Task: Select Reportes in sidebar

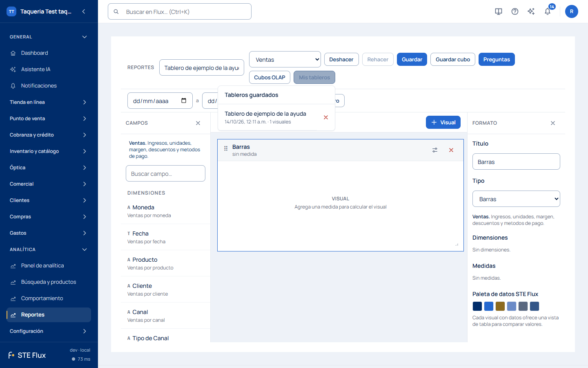Action: pyautogui.click(x=49, y=315)
